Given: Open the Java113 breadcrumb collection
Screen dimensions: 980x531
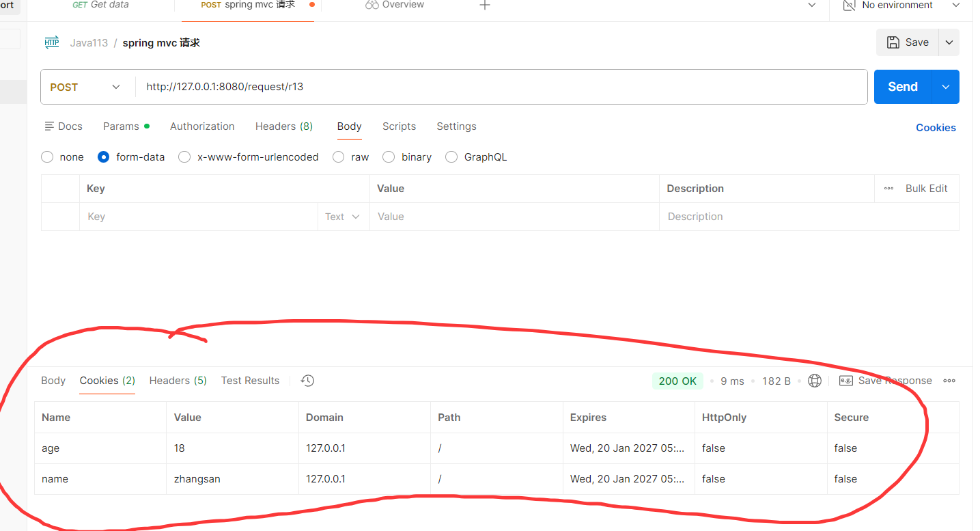Looking at the screenshot, I should 89,42.
